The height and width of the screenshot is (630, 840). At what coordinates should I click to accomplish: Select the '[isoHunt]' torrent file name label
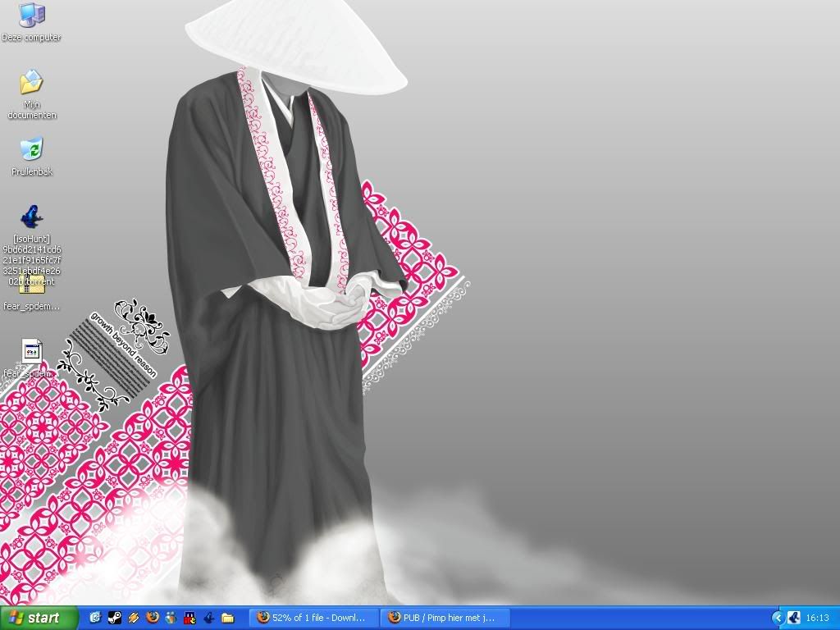point(32,260)
